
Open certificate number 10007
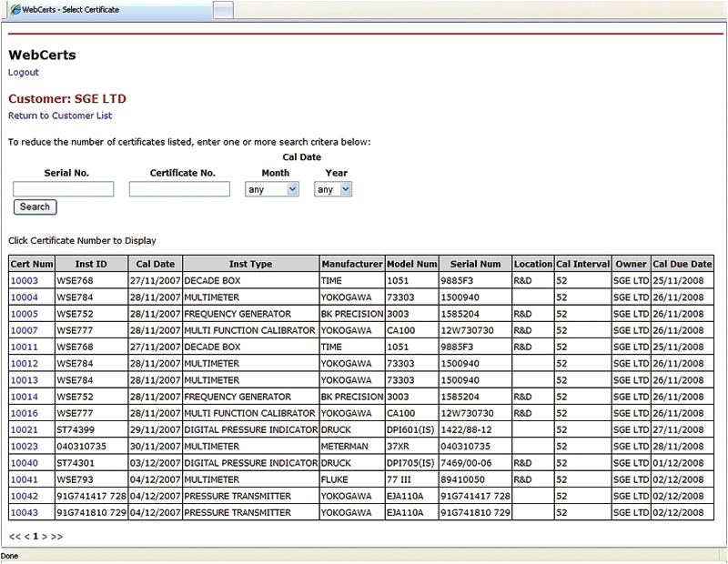[24, 330]
